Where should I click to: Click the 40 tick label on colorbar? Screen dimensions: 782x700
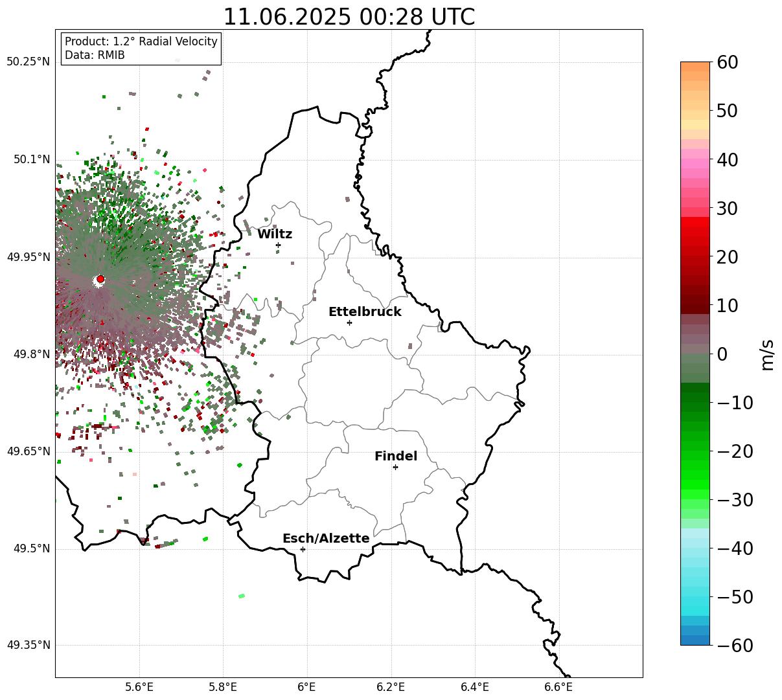728,160
